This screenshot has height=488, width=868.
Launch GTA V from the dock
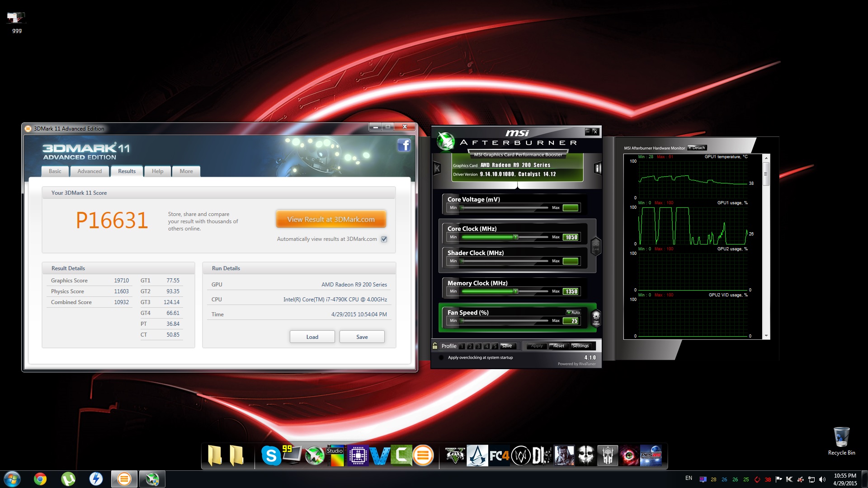455,455
